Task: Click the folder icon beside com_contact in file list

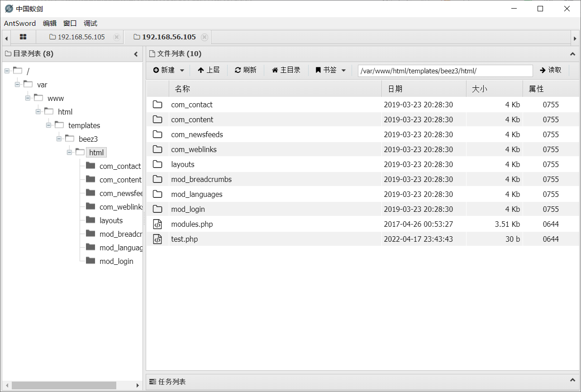Action: click(157, 105)
